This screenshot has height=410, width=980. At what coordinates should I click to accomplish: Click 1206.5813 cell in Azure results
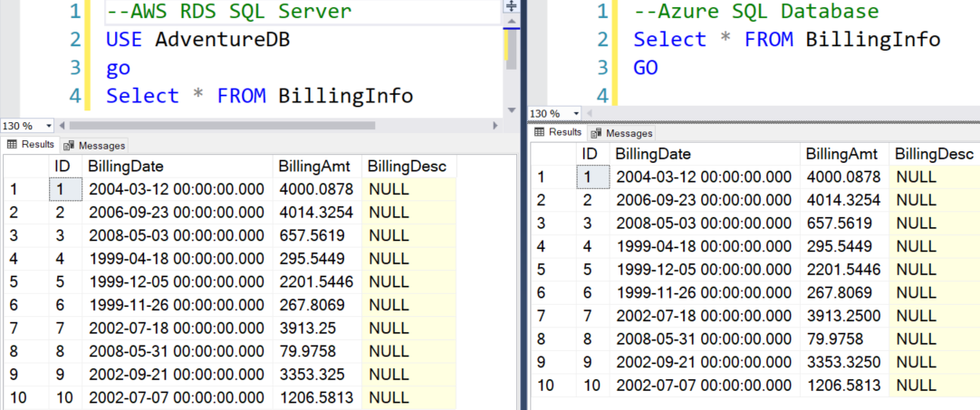[845, 385]
